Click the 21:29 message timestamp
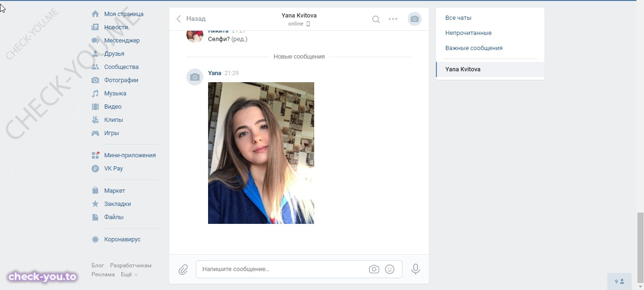Screen dimensions: 644x290 pos(231,73)
